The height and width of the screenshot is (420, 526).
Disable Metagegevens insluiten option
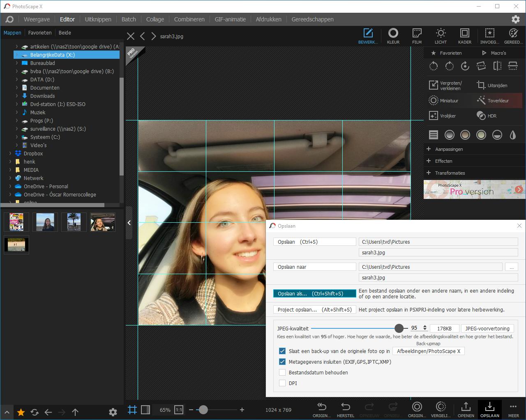tap(282, 362)
